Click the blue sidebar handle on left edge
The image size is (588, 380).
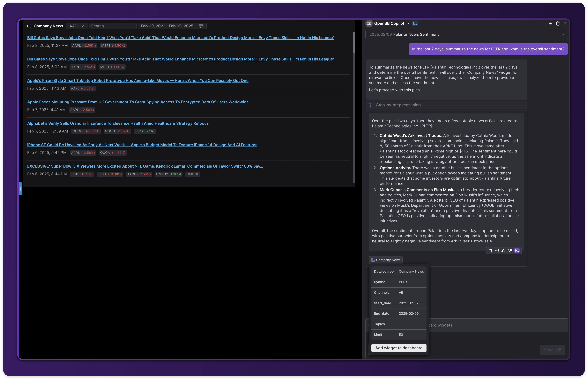point(20,189)
